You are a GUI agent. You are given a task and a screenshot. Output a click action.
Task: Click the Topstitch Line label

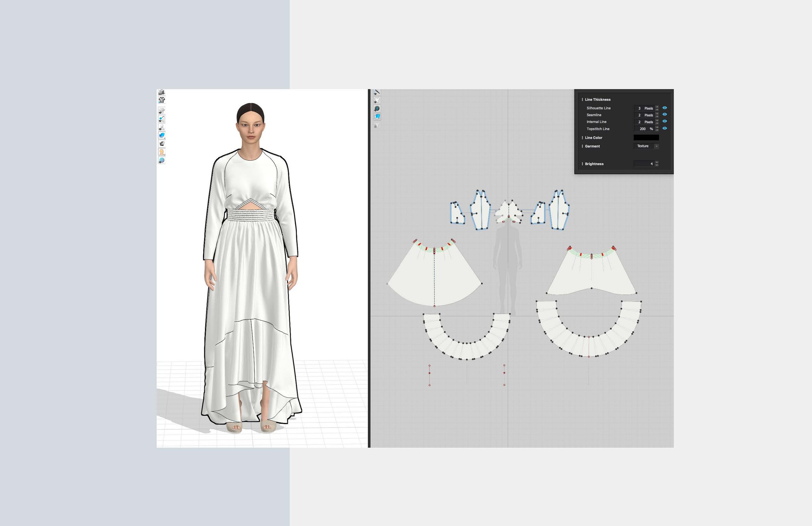tap(598, 129)
